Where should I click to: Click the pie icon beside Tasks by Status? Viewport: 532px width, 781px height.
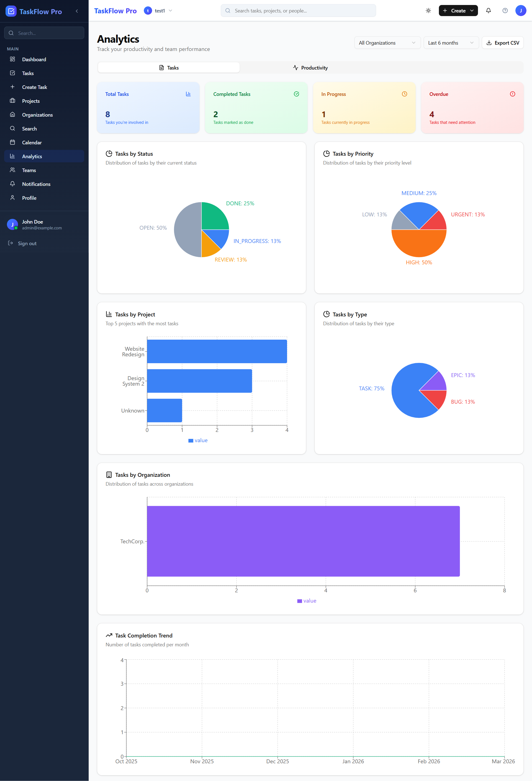109,153
